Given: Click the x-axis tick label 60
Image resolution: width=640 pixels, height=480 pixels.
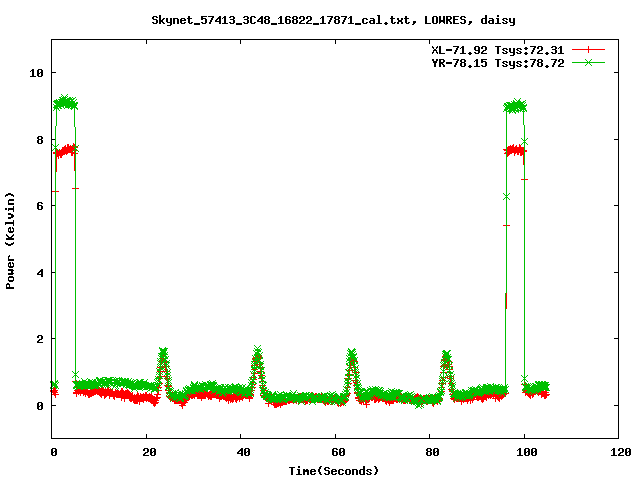Looking at the screenshot, I should coord(338,452).
